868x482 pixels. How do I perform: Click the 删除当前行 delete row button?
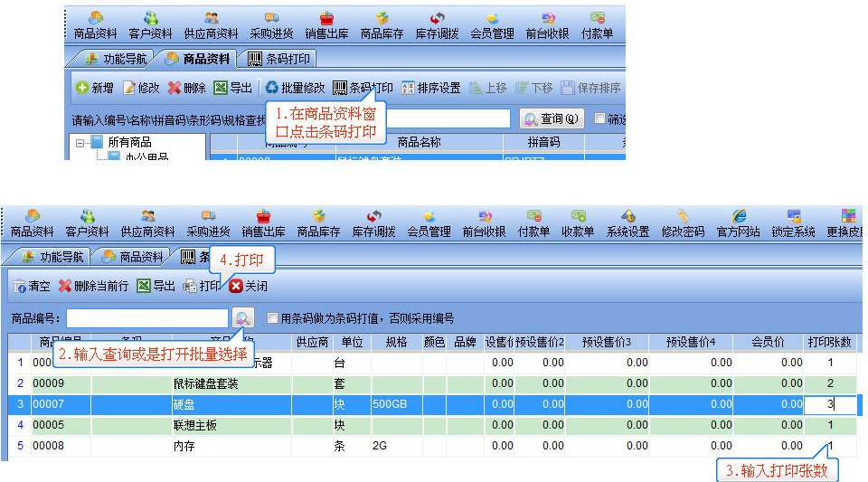93,286
